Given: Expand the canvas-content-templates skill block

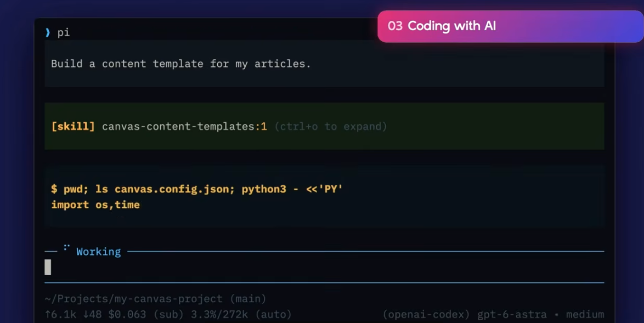Looking at the screenshot, I should tap(324, 126).
